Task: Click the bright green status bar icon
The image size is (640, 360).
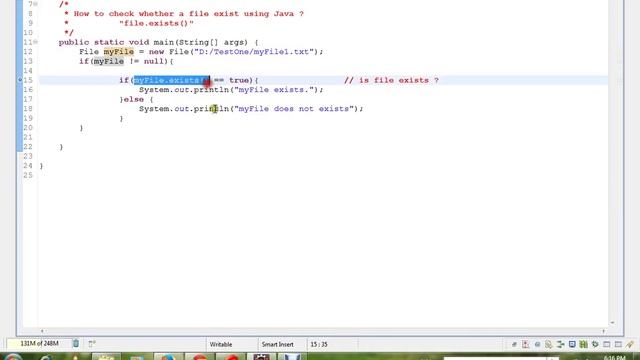Action: click(x=584, y=344)
